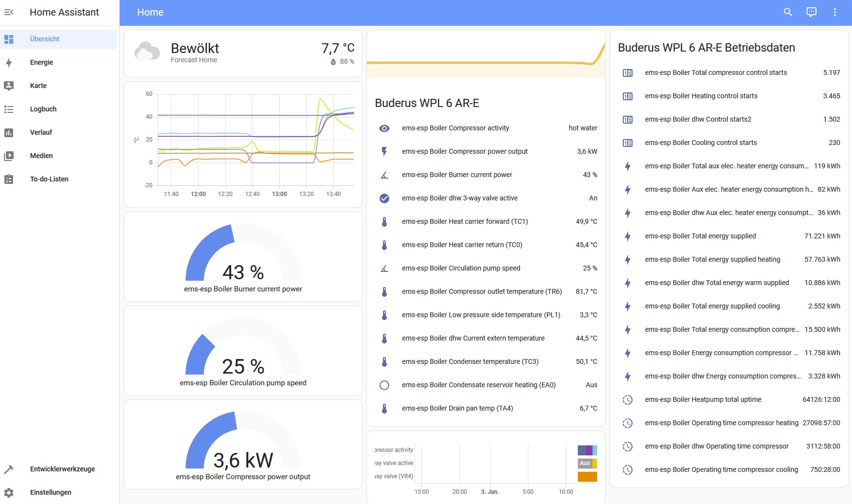Screen dimensions: 852x504
Task: Open the three-dot overflow menu
Action: [835, 12]
